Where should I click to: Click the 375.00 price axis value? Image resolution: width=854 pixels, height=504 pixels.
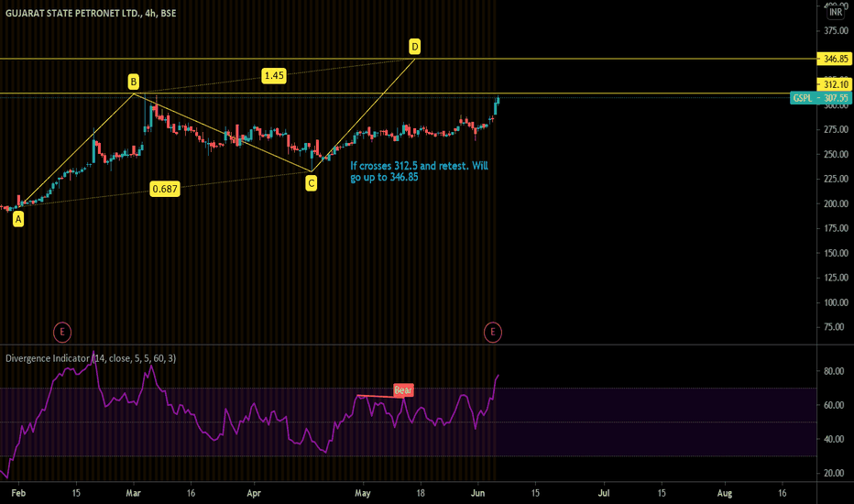click(836, 31)
